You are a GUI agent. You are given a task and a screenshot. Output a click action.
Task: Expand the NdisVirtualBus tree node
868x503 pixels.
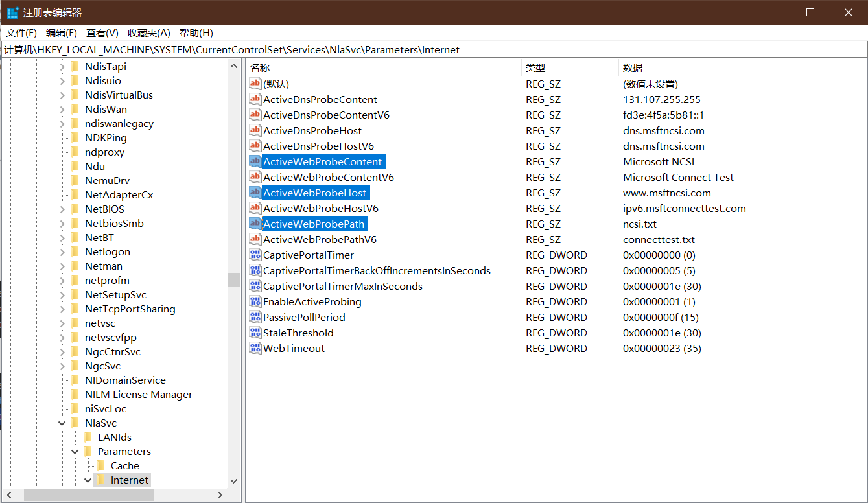click(62, 95)
